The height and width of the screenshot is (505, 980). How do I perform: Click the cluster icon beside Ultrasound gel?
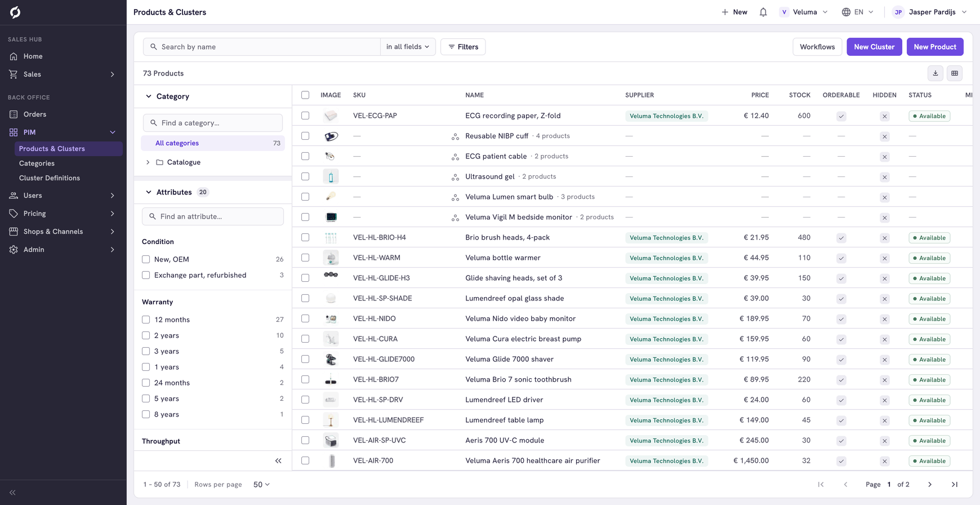pyautogui.click(x=455, y=177)
